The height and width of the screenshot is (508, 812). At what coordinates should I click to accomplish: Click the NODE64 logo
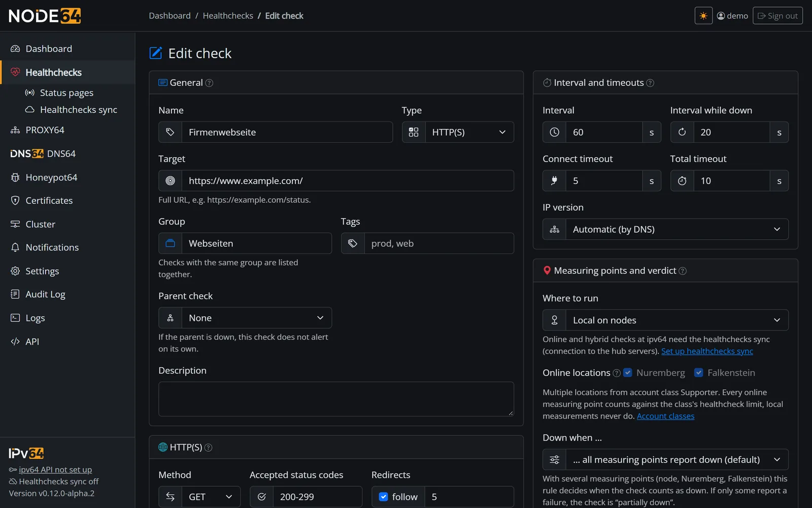click(45, 16)
